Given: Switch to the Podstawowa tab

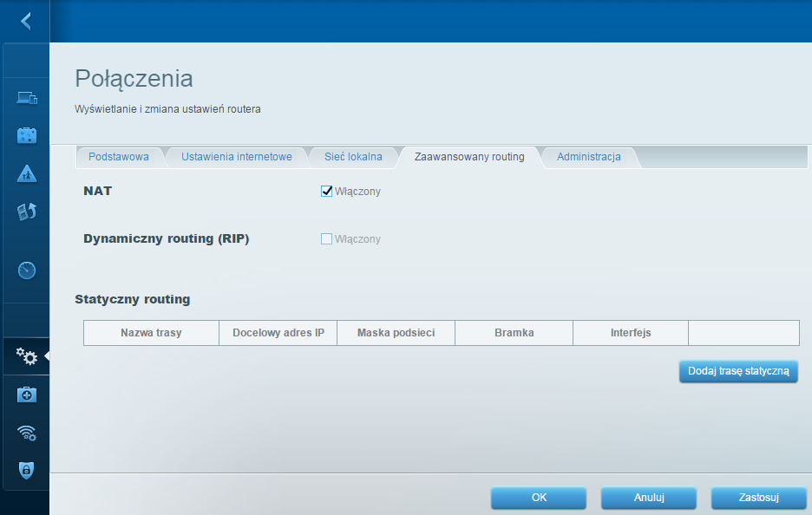Looking at the screenshot, I should (x=119, y=157).
